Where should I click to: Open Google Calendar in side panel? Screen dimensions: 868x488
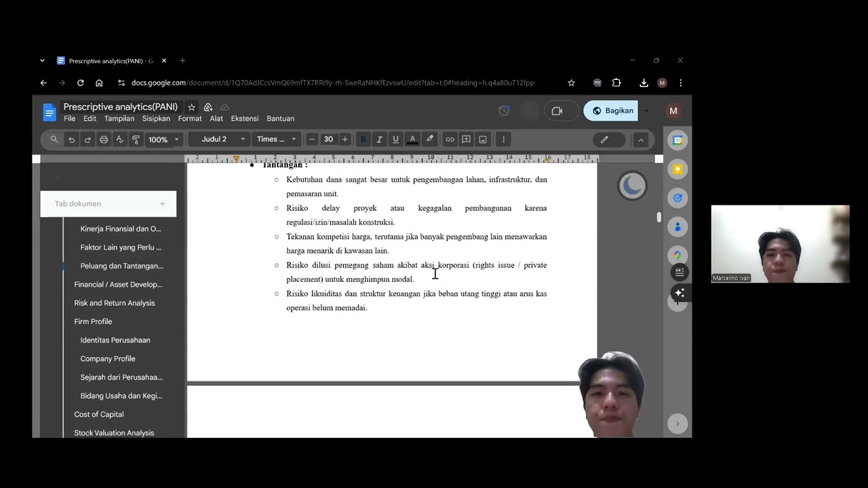[677, 140]
